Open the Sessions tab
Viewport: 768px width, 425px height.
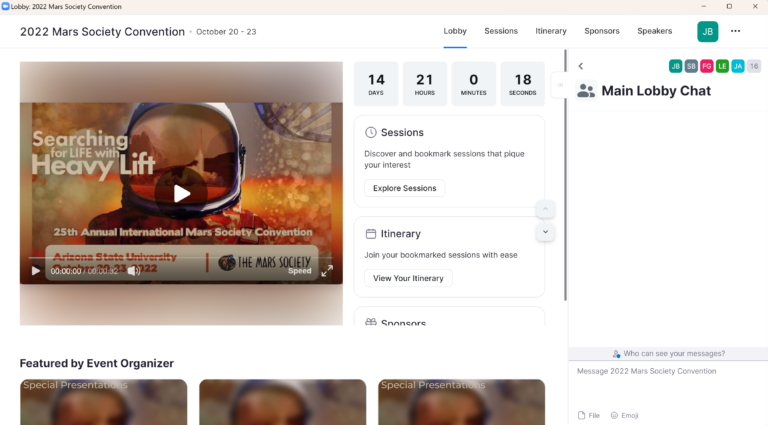(x=501, y=31)
